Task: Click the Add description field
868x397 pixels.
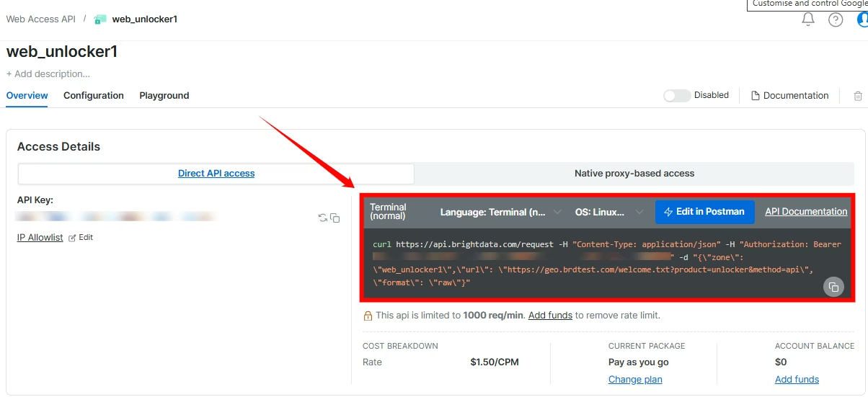Action: coord(48,74)
